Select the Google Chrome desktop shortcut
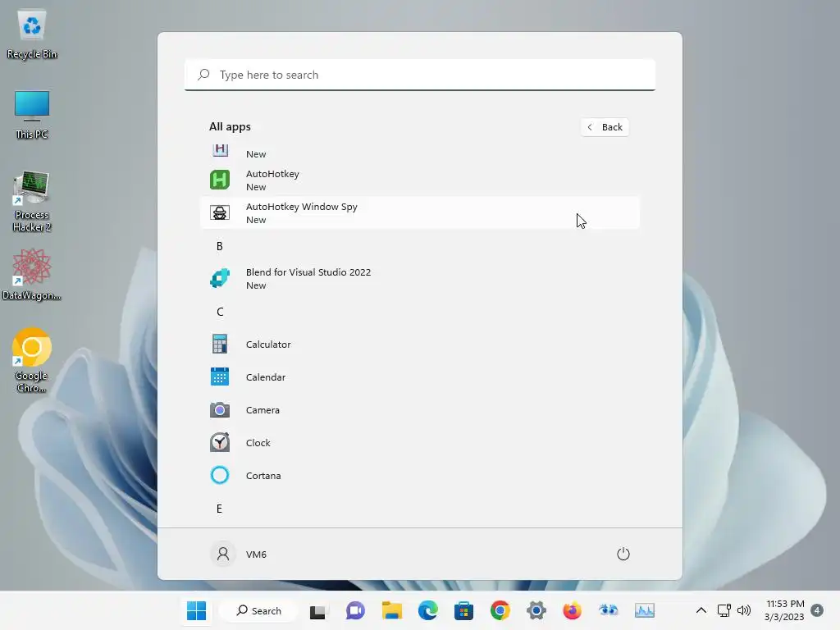 click(x=32, y=360)
